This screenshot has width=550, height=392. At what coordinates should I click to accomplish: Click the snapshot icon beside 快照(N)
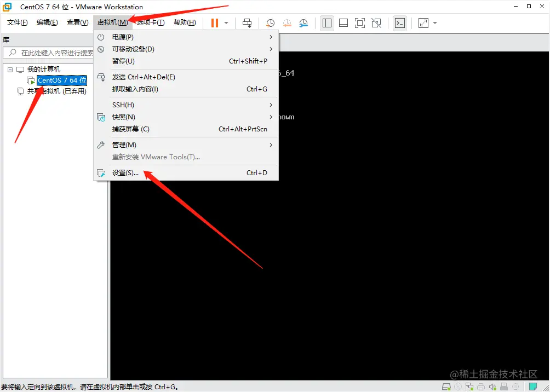(101, 117)
